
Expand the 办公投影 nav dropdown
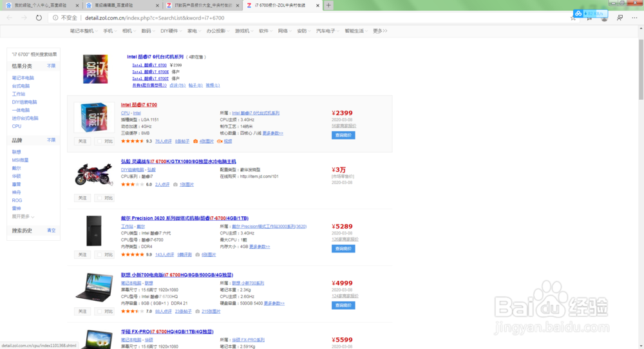(x=218, y=31)
